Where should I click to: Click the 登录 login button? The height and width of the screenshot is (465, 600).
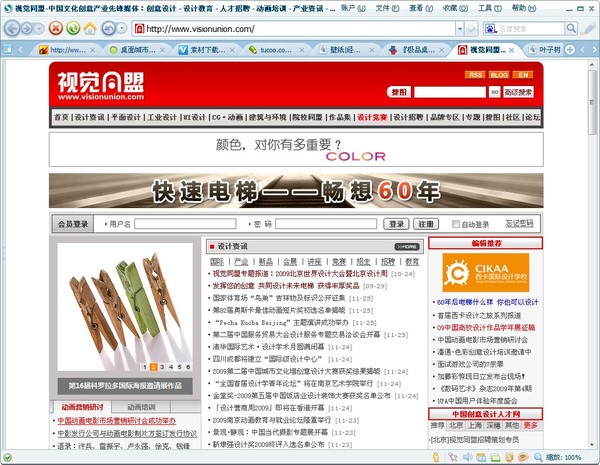click(396, 224)
